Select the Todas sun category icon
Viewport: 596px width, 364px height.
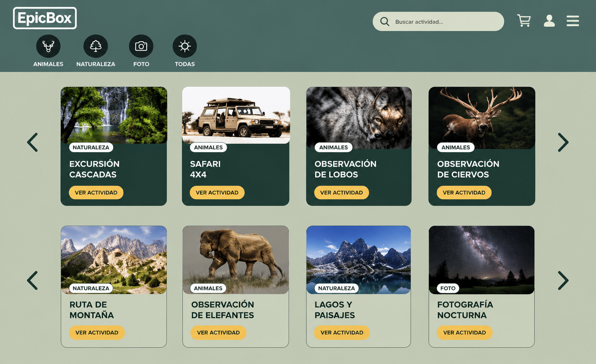pos(185,46)
